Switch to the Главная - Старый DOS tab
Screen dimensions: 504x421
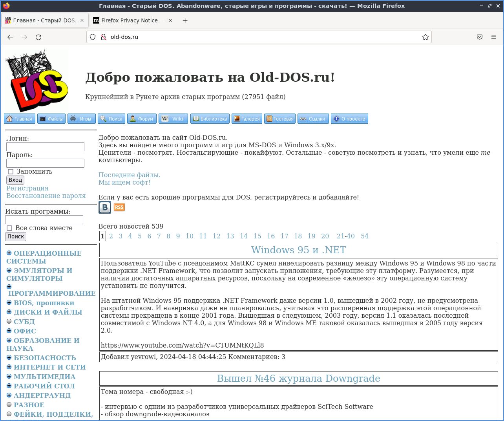(44, 20)
